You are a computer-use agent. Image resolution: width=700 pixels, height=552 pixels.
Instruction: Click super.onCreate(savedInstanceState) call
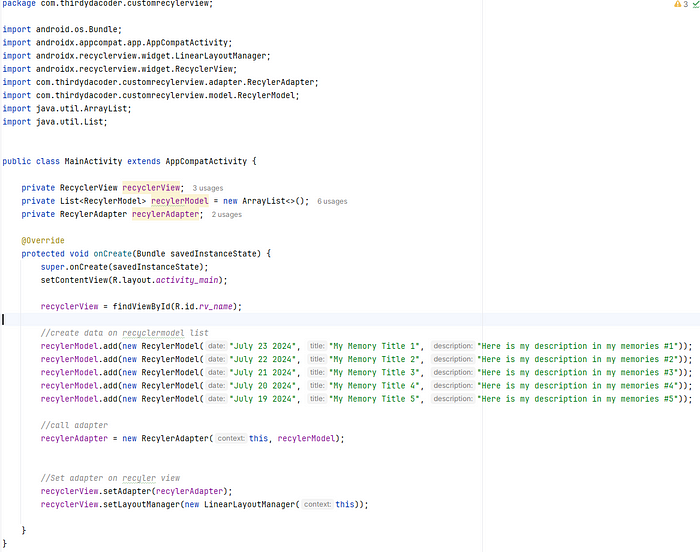pos(124,267)
